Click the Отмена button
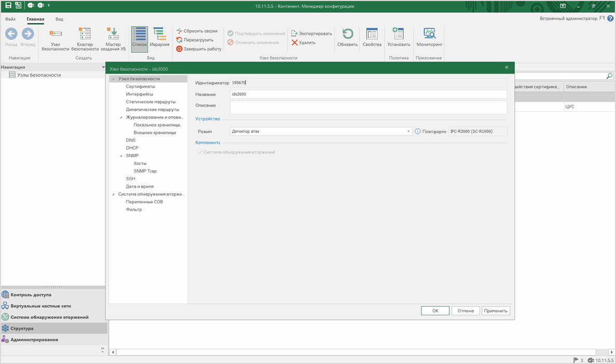This screenshot has width=616, height=364. click(466, 311)
